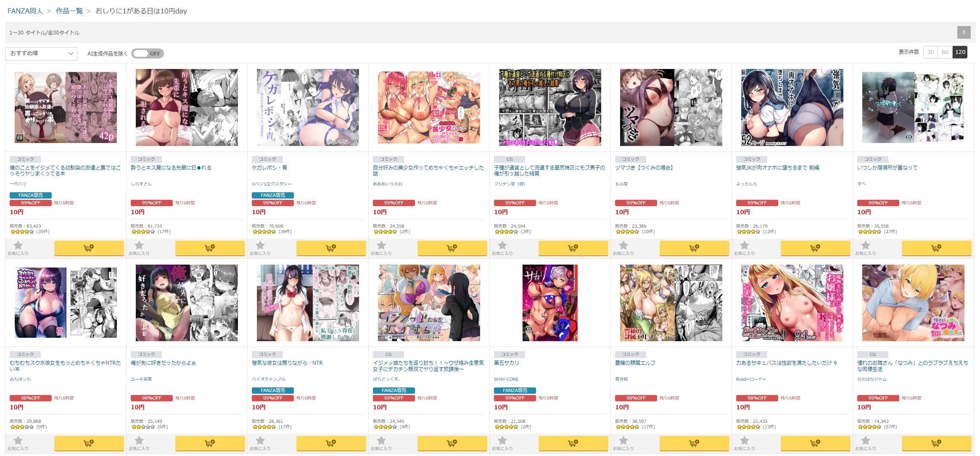Set display count to 30

point(930,52)
